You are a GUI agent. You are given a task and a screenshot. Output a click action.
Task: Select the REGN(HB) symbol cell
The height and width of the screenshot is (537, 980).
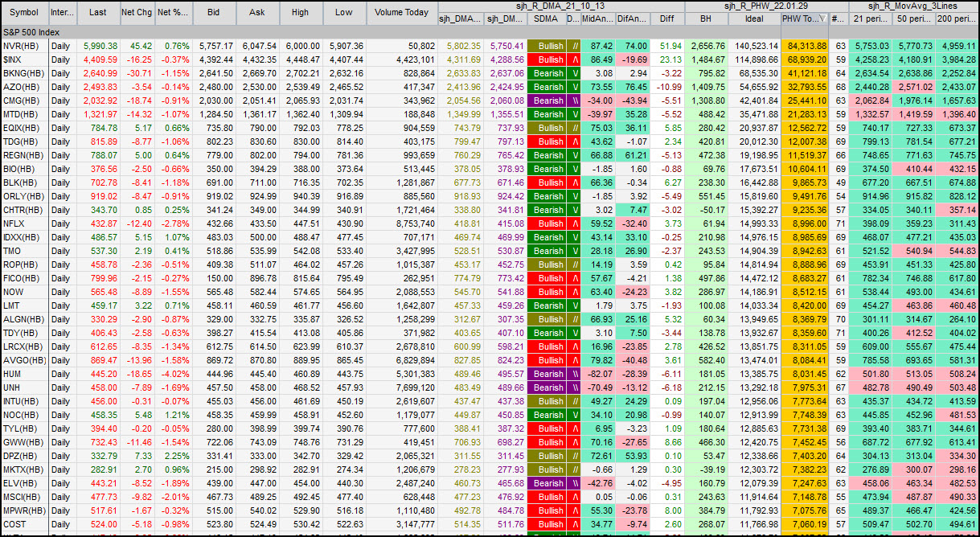24,155
